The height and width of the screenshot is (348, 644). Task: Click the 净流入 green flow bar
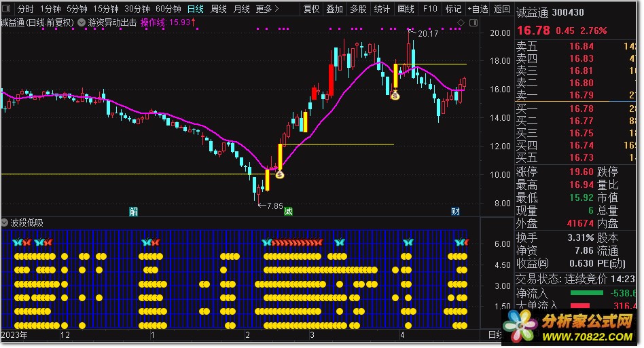pyautogui.click(x=586, y=293)
